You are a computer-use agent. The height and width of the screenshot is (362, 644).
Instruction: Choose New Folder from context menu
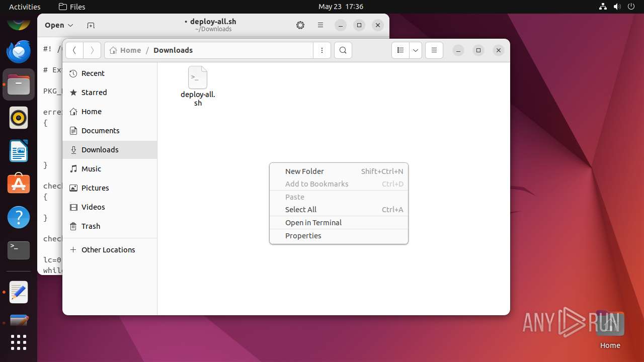[339, 171]
